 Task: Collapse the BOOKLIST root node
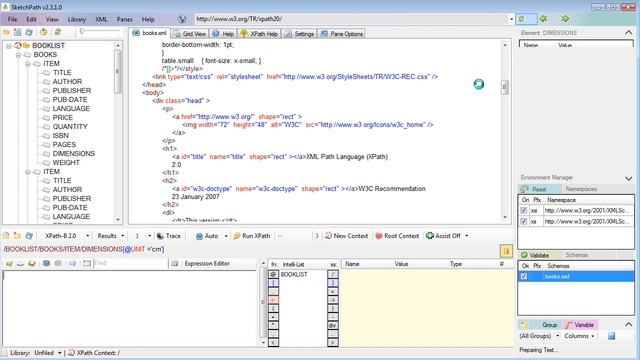tap(9, 46)
